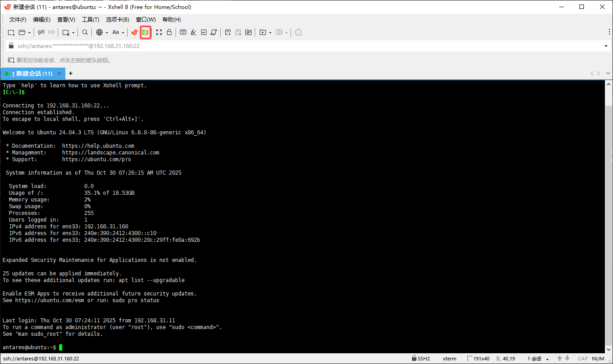This screenshot has height=364, width=613.
Task: Click the highlighted green properties icon
Action: pos(145,32)
